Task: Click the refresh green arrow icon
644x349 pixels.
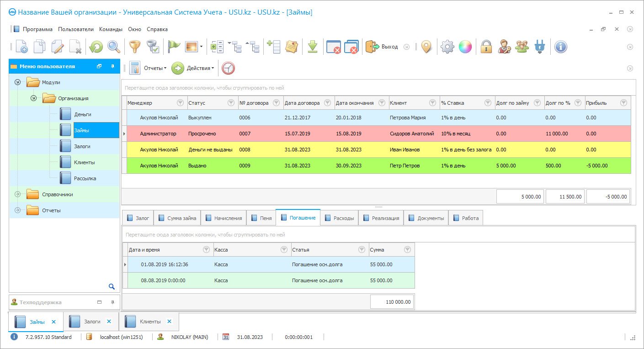Action: click(96, 47)
